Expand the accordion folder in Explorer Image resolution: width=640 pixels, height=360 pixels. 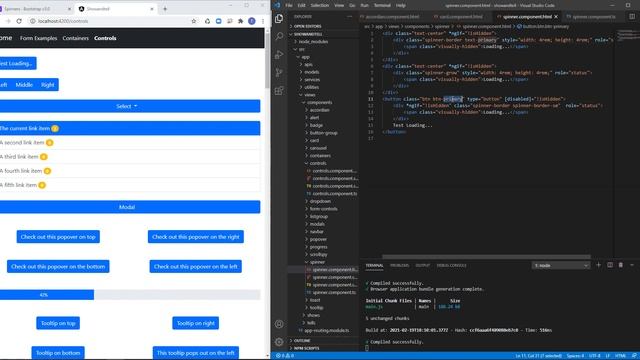(319, 110)
